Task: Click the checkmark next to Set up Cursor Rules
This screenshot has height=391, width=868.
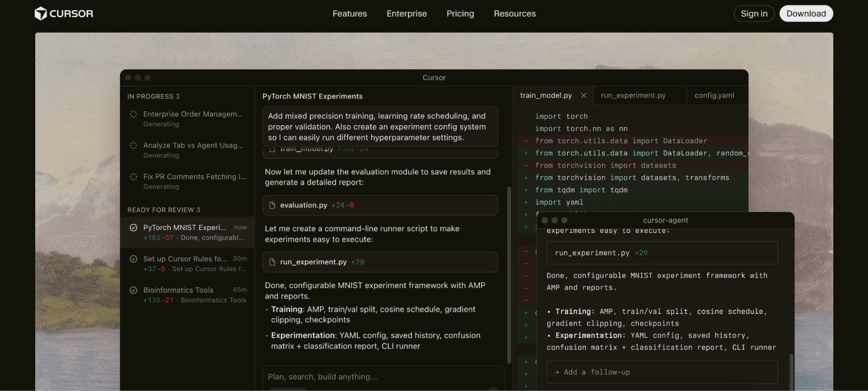Action: click(133, 258)
